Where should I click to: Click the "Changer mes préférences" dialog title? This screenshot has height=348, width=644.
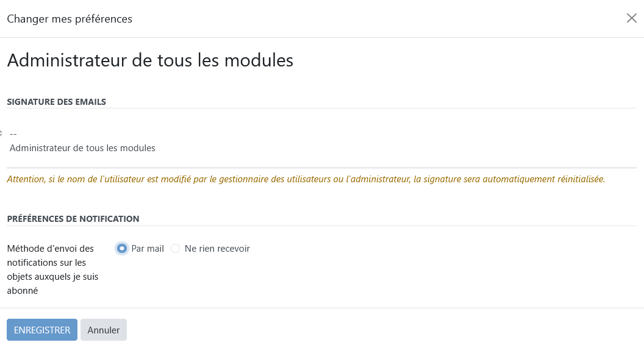70,19
